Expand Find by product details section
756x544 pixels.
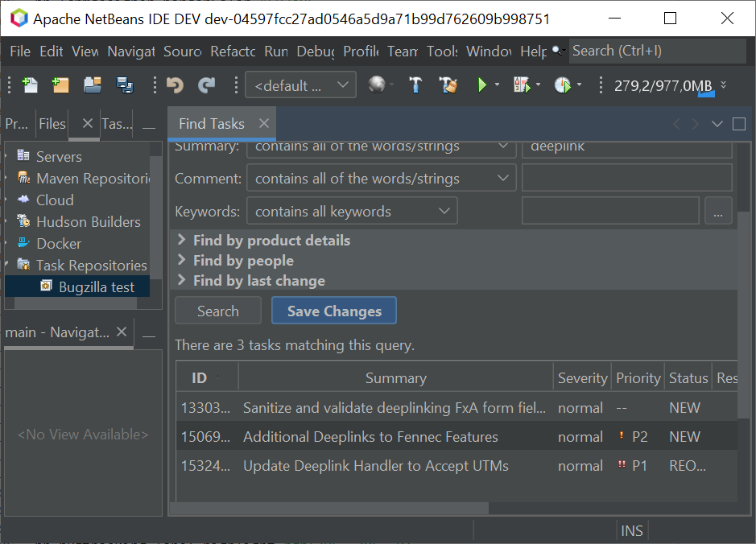click(x=182, y=240)
